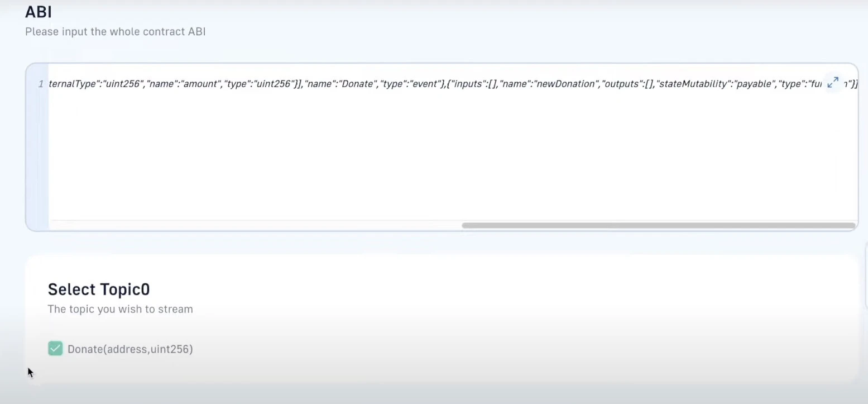The width and height of the screenshot is (868, 404).
Task: Click the "event" type value in ABI
Action: click(422, 84)
